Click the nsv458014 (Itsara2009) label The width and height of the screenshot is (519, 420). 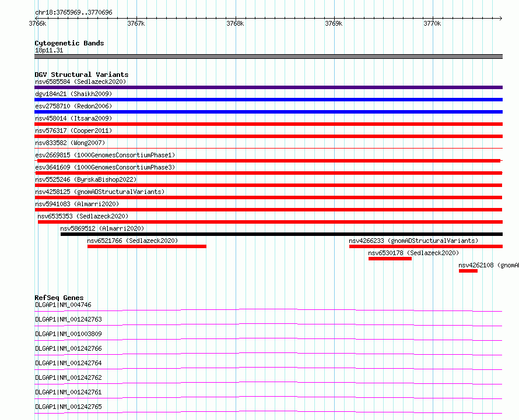point(73,118)
